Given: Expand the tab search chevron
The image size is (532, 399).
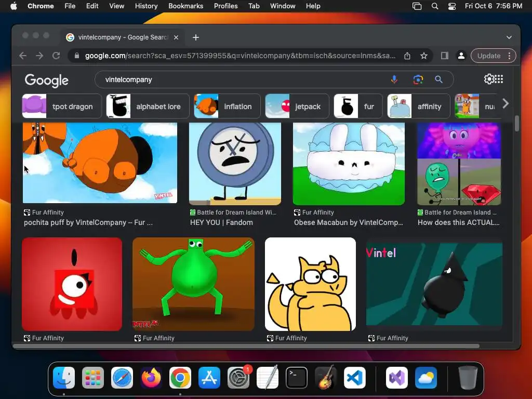Looking at the screenshot, I should [x=509, y=37].
